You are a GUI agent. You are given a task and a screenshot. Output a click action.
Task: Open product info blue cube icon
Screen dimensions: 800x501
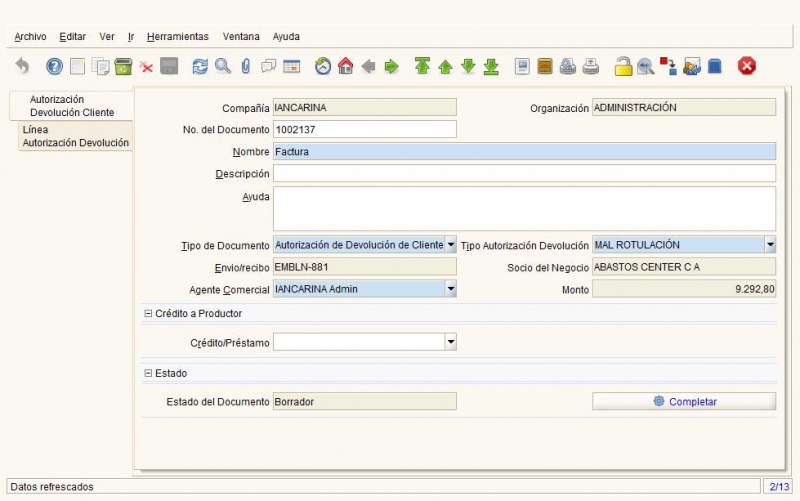pos(715,66)
